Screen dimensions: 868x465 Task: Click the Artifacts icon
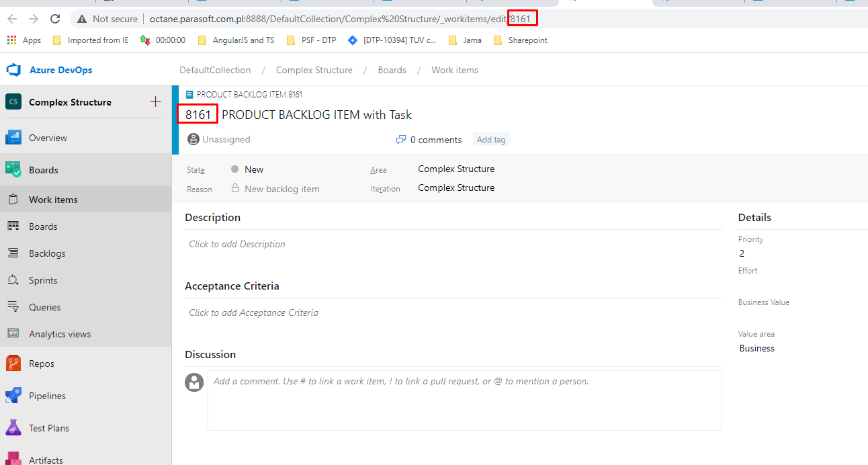(13, 460)
